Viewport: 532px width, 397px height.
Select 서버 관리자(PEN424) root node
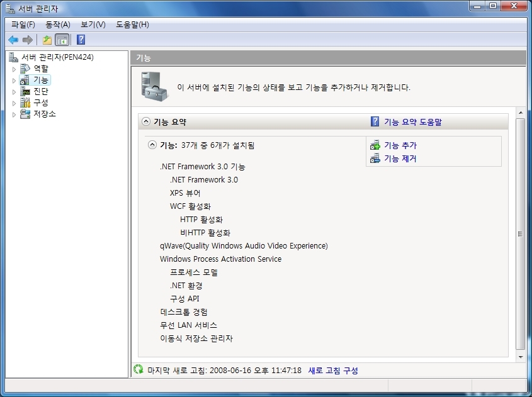click(x=57, y=57)
